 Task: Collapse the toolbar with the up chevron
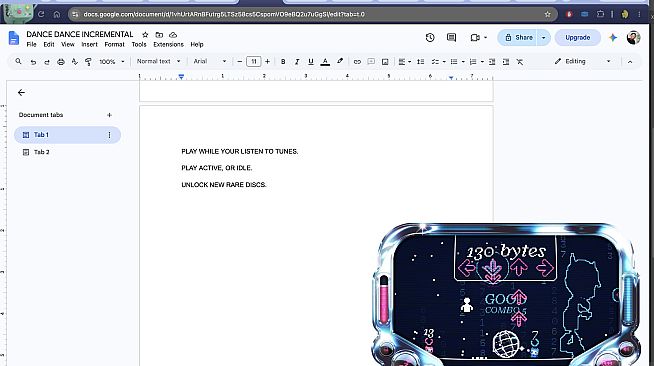[630, 62]
